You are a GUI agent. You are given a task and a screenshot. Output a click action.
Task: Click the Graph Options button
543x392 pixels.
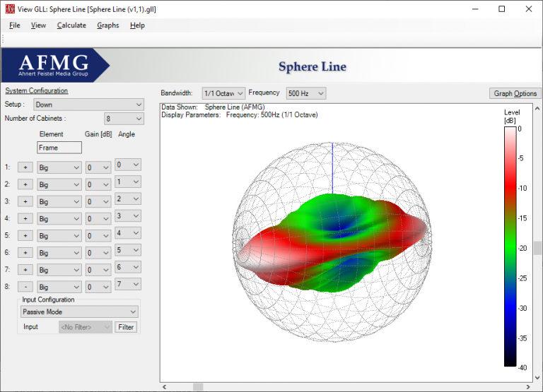click(515, 93)
